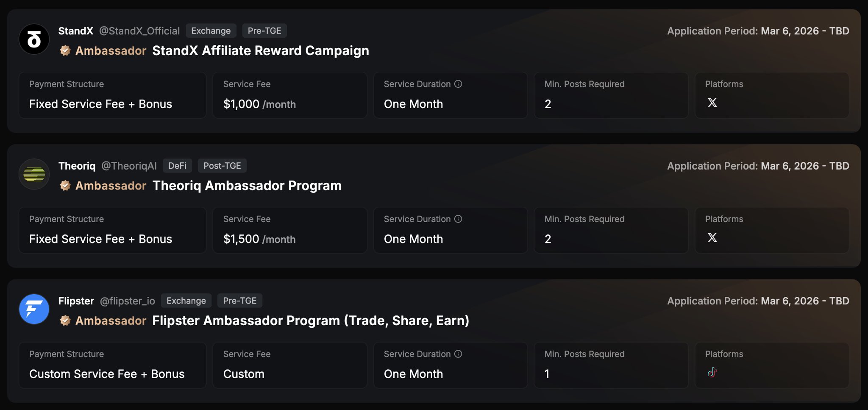Click the Flipster logo avatar
This screenshot has width=868, height=410.
click(34, 309)
